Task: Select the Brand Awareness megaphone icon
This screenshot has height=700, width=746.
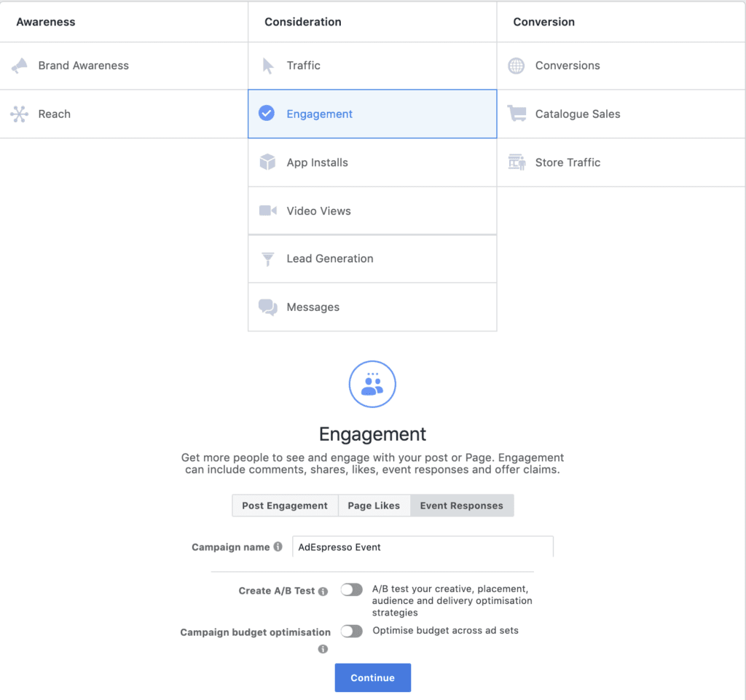Action: tap(17, 66)
